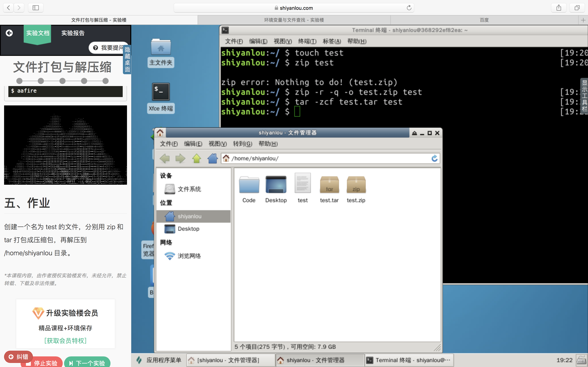Image resolution: width=588 pixels, height=367 pixels.
Task: Click the 获取会员特权 link
Action: [x=65, y=340]
